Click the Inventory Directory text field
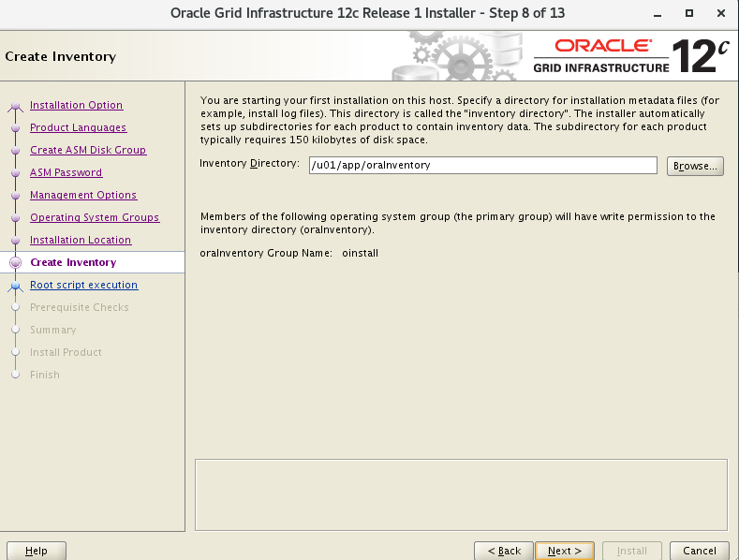 tap(483, 166)
